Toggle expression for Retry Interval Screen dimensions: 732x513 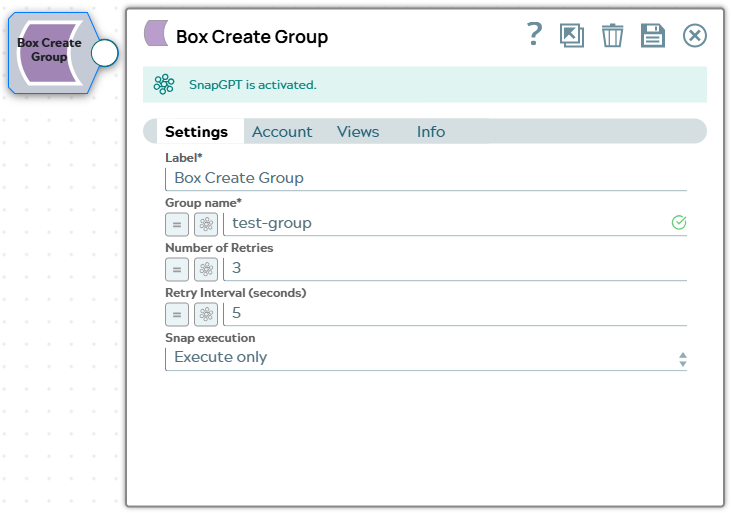click(177, 314)
